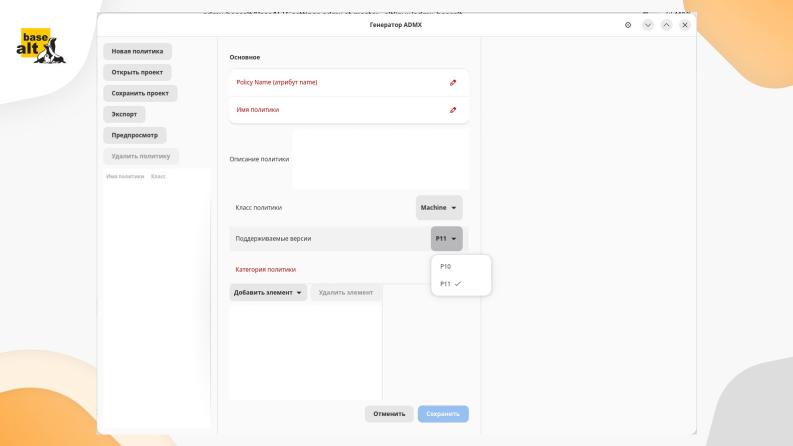Click the empty elements list area
This screenshot has width=793, height=446.
(305, 351)
